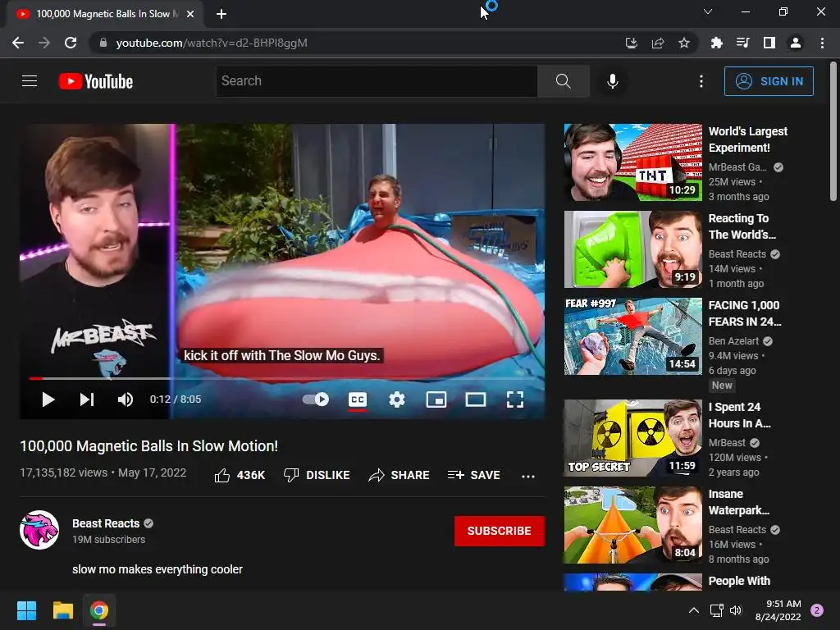Save video to a playlist
Viewport: 840px width, 630px height.
point(474,475)
